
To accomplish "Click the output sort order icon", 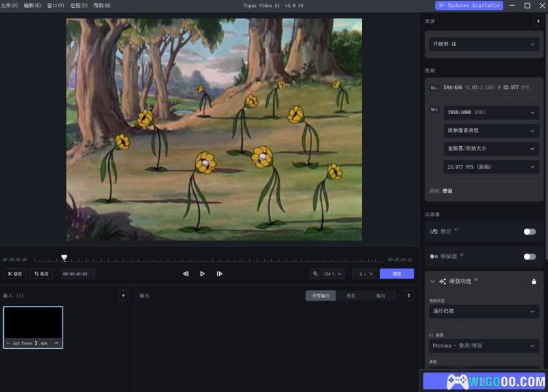I will (409, 295).
